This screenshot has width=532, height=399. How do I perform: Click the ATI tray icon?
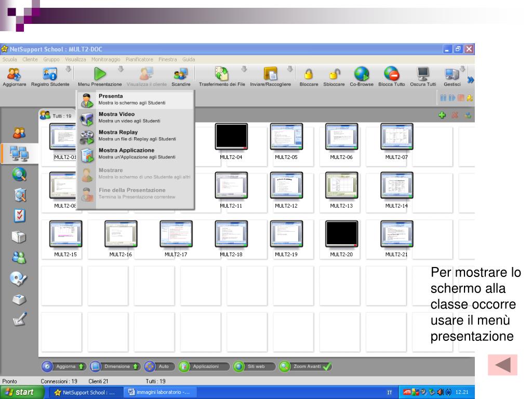[407, 392]
